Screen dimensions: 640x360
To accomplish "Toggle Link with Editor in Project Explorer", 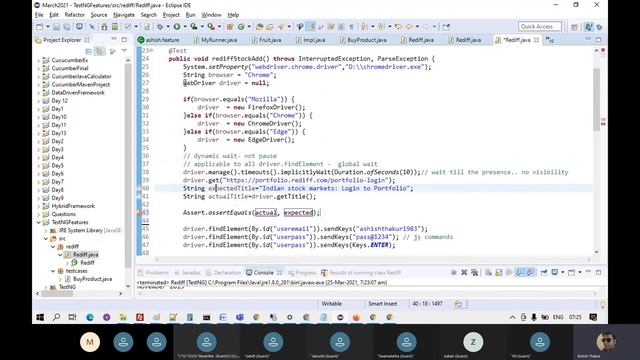I will click(99, 51).
